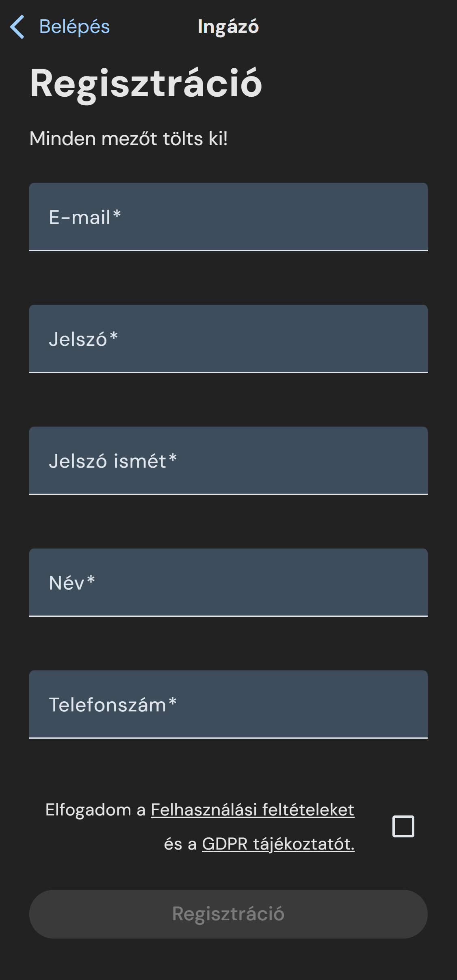Click the asterisk beside Név label
This screenshot has width=457, height=980.
coord(91,579)
